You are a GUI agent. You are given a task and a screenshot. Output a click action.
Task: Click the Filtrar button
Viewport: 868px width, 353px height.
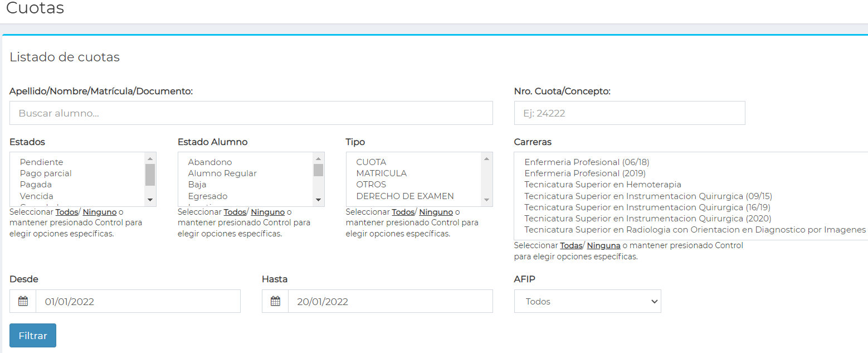[33, 336]
